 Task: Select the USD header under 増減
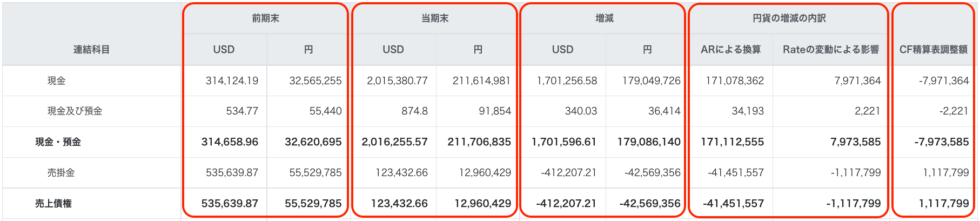click(562, 50)
